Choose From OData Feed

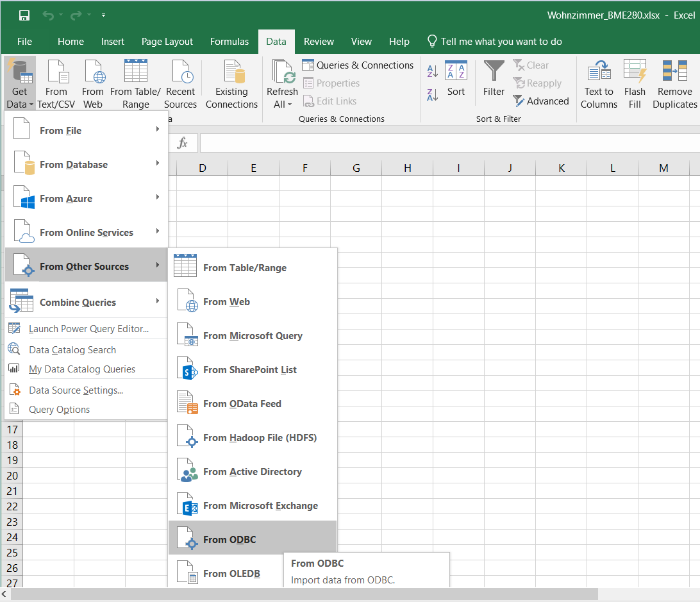point(253,403)
